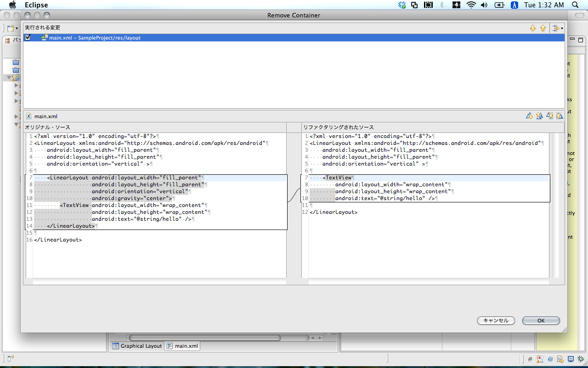This screenshot has height=368, width=588.
Task: Select the next change arrow in dialog toolbar
Action: click(x=533, y=28)
